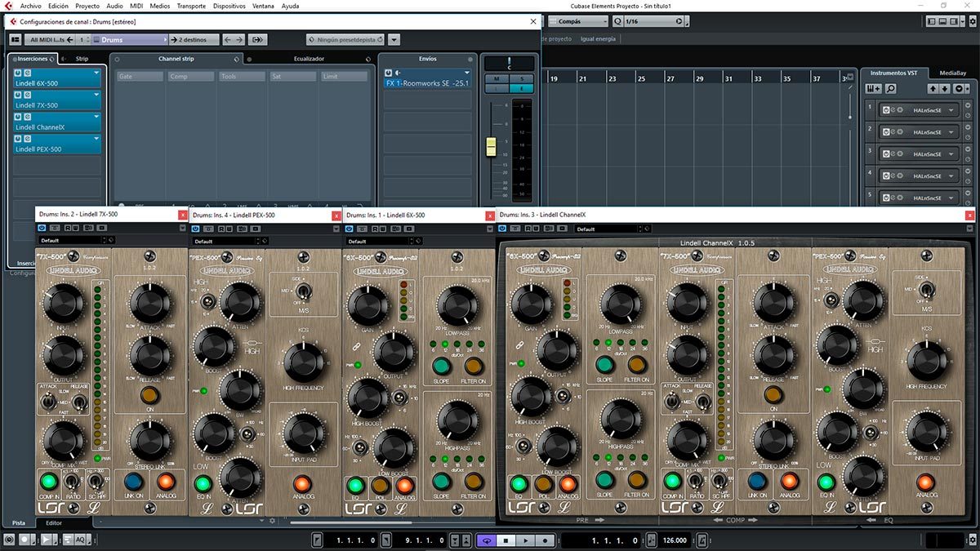Screen dimensions: 980x551
Task: Toggle the send power icon in Envíos
Action: coord(388,73)
